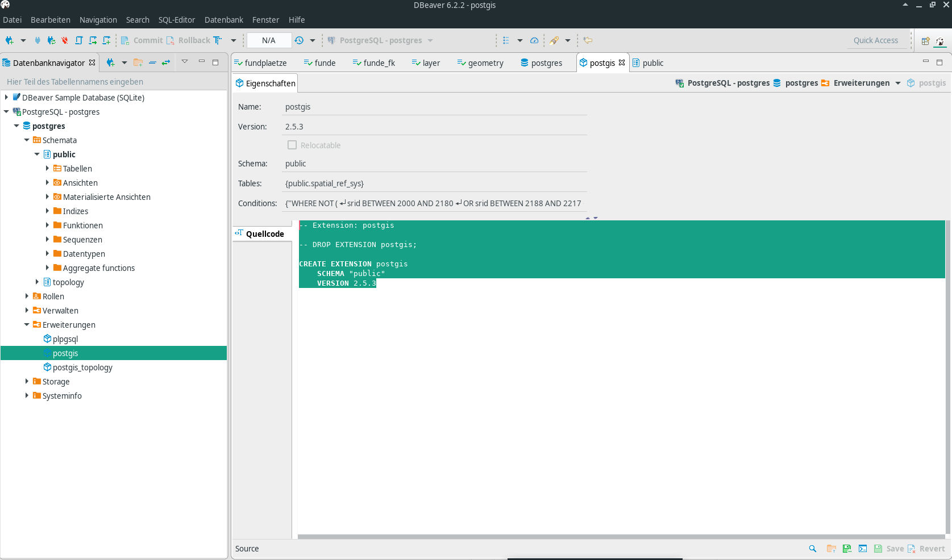The image size is (952, 560).
Task: Click the DBeaver perspective icon
Action: point(940,41)
